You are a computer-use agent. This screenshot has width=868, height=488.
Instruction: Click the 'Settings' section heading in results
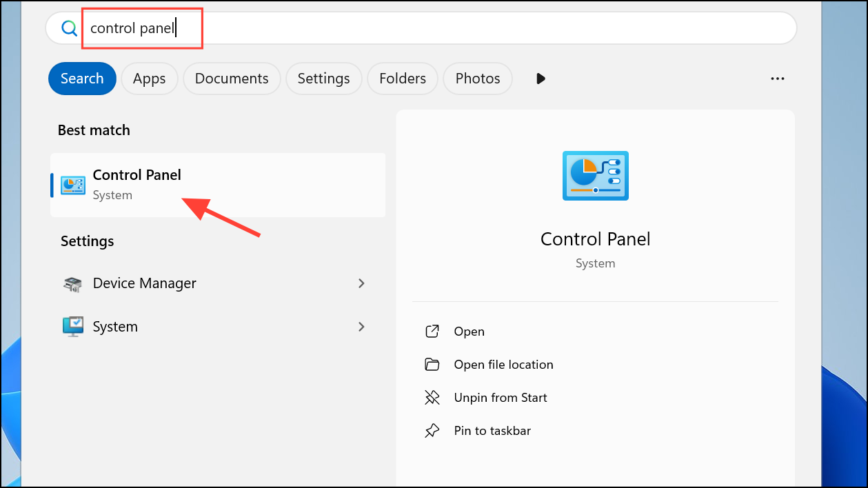[x=87, y=241]
